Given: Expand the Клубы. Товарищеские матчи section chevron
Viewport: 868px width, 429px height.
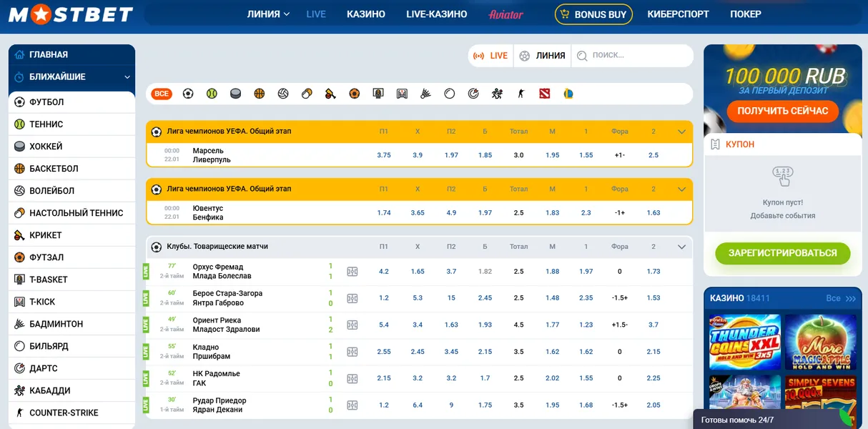Looking at the screenshot, I should pos(681,246).
